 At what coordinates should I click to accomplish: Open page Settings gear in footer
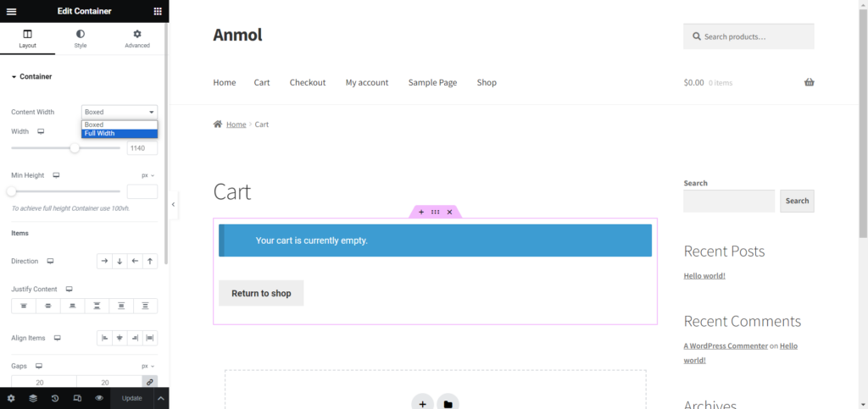pyautogui.click(x=11, y=398)
